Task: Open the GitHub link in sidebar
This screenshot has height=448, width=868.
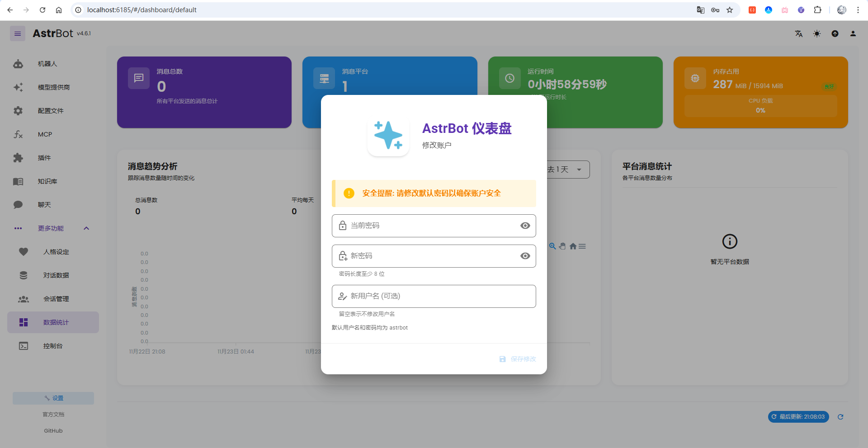Action: (x=53, y=431)
